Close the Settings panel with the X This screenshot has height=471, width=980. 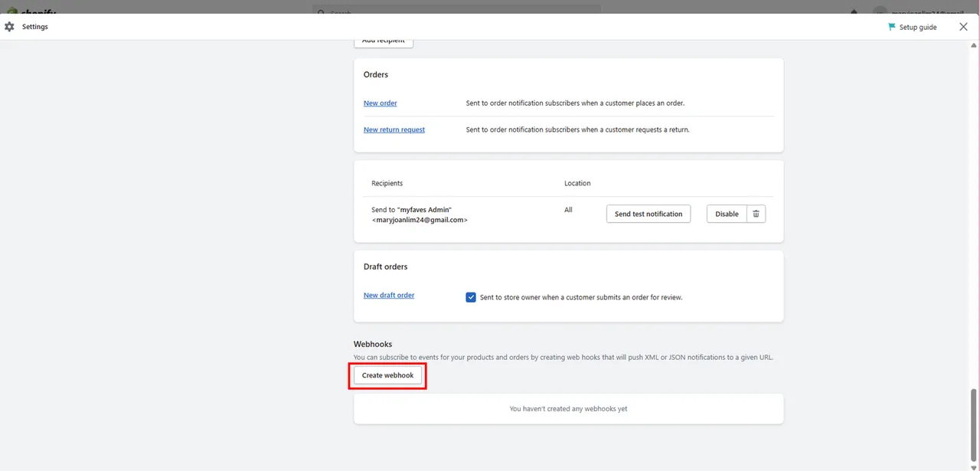tap(963, 27)
